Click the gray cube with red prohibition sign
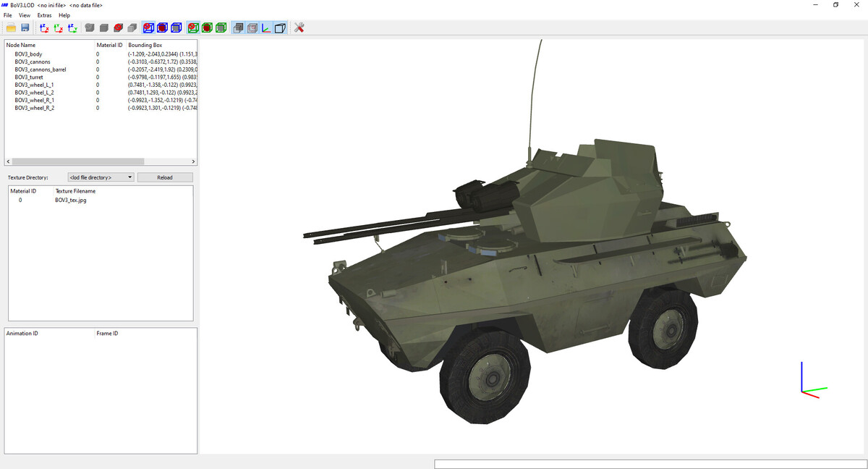This screenshot has height=469, width=868. (118, 28)
